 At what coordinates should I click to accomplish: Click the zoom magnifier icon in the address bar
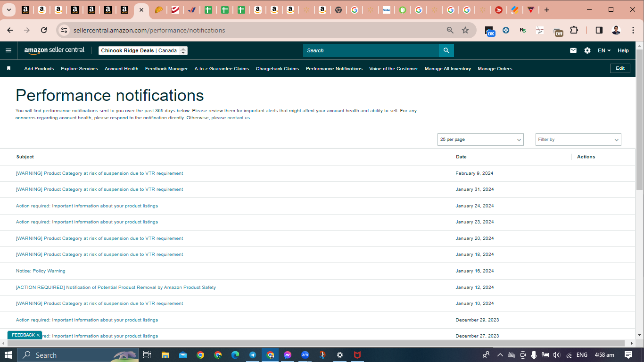450,30
